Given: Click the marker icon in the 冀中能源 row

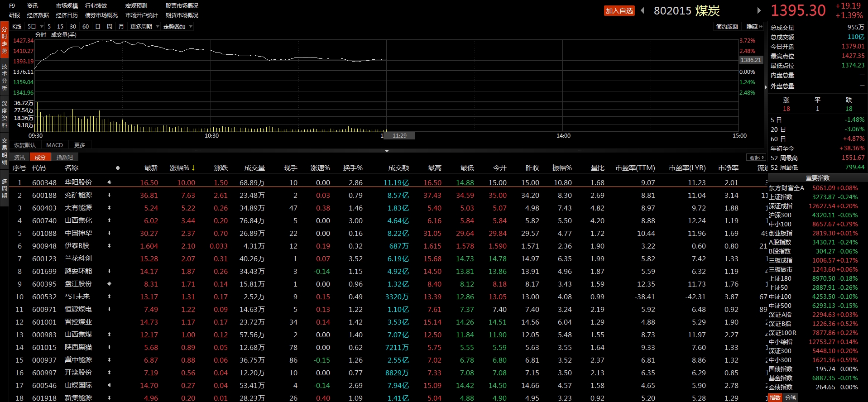Looking at the screenshot, I should [x=109, y=360].
